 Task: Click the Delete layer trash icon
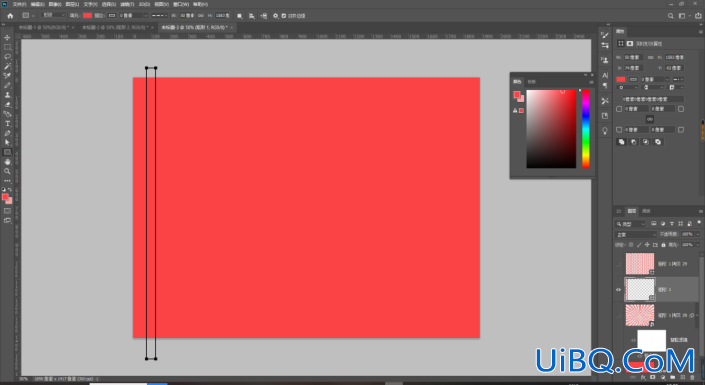pos(692,377)
